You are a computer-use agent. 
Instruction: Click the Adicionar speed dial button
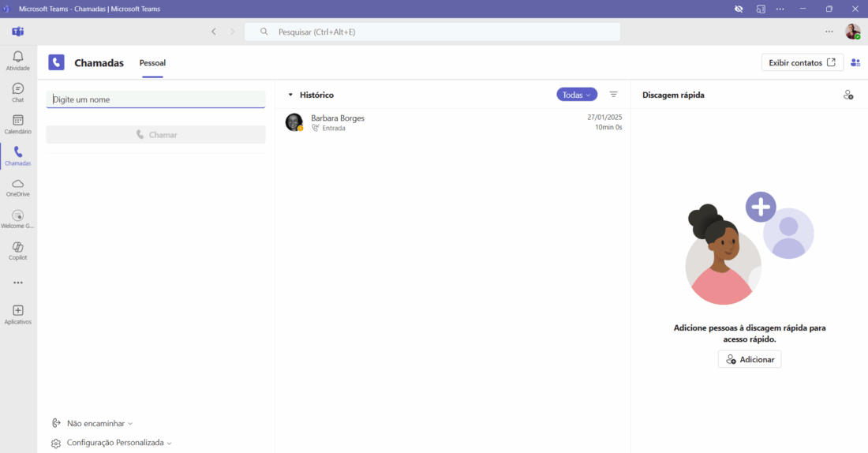(x=750, y=359)
